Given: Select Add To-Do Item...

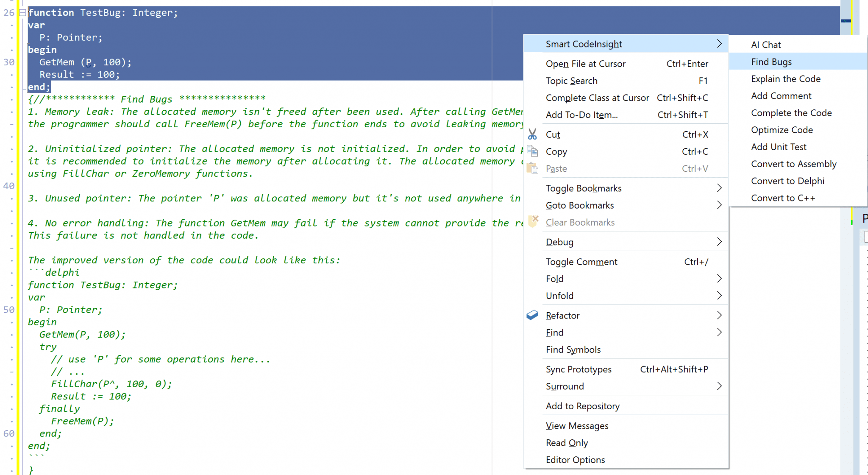Looking at the screenshot, I should click(x=626, y=115).
